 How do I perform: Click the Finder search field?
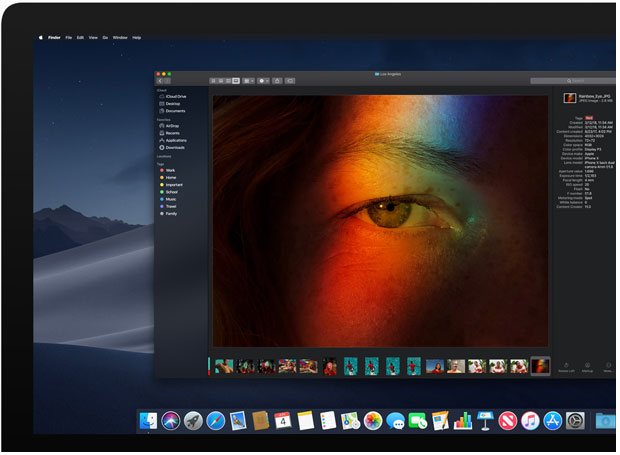coord(573,81)
